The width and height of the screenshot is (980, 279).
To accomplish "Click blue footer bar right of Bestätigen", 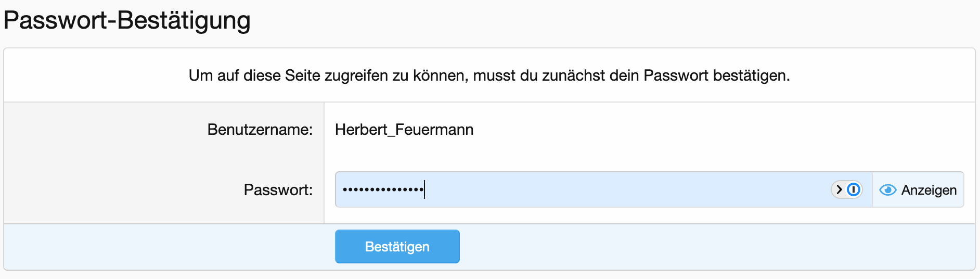I will pyautogui.click(x=676, y=247).
